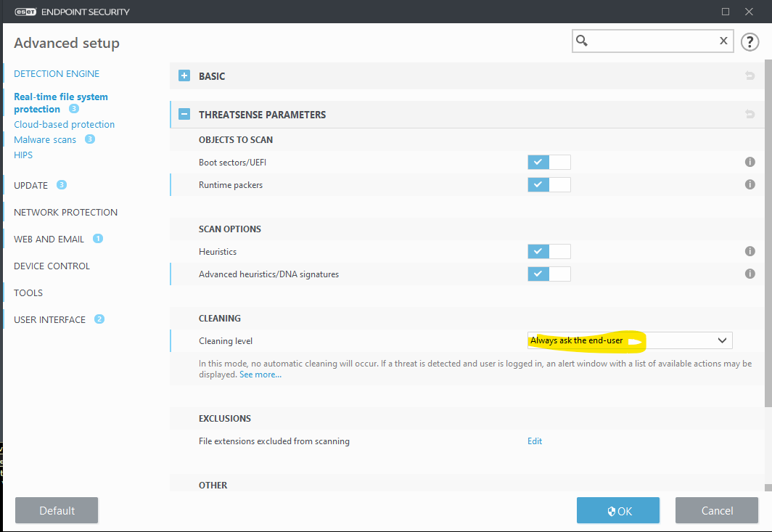Edit file extensions excluded from scanning

535,441
